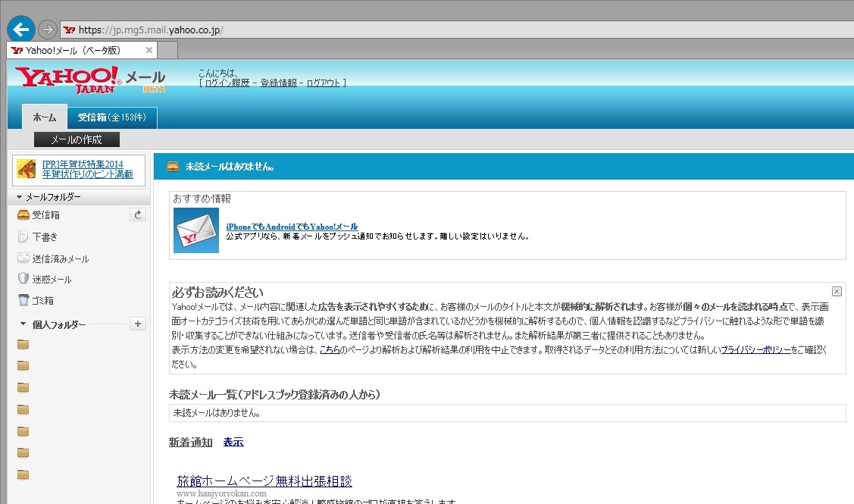Open the 下書き folder

(45, 237)
